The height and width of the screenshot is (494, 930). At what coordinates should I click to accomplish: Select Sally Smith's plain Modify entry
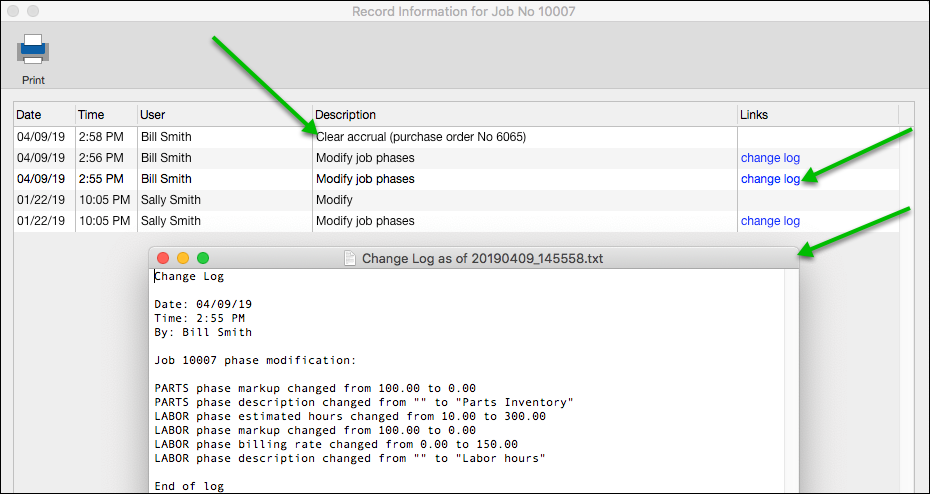(x=334, y=200)
